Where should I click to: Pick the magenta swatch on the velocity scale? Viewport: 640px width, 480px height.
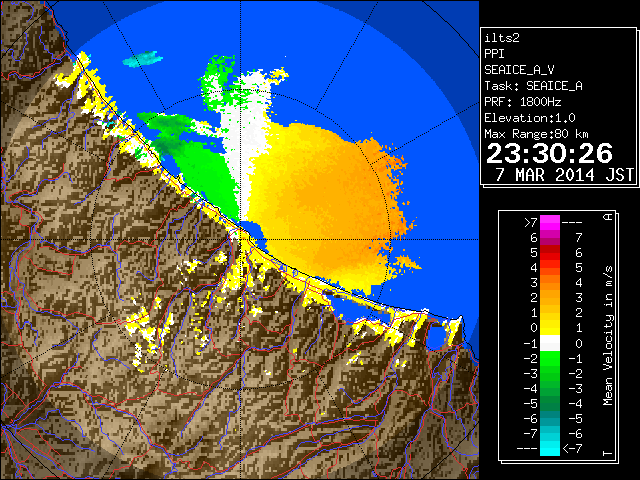[550, 222]
